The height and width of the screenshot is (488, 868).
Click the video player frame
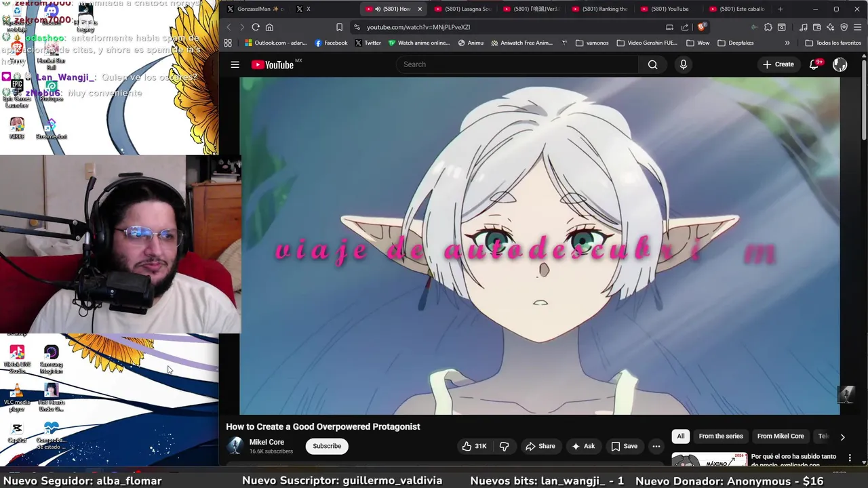539,245
